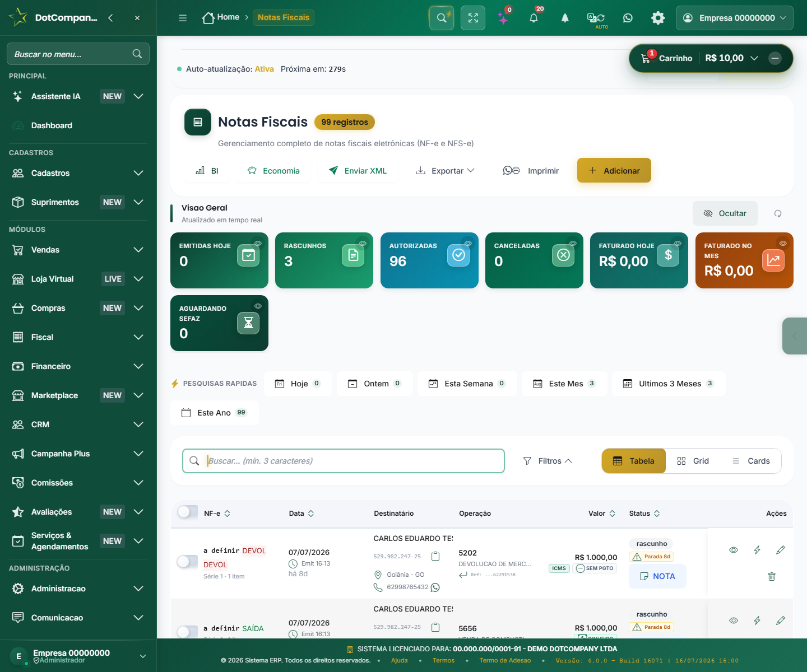Open the WhatsApp icon in top bar
The image size is (807, 672).
628,18
